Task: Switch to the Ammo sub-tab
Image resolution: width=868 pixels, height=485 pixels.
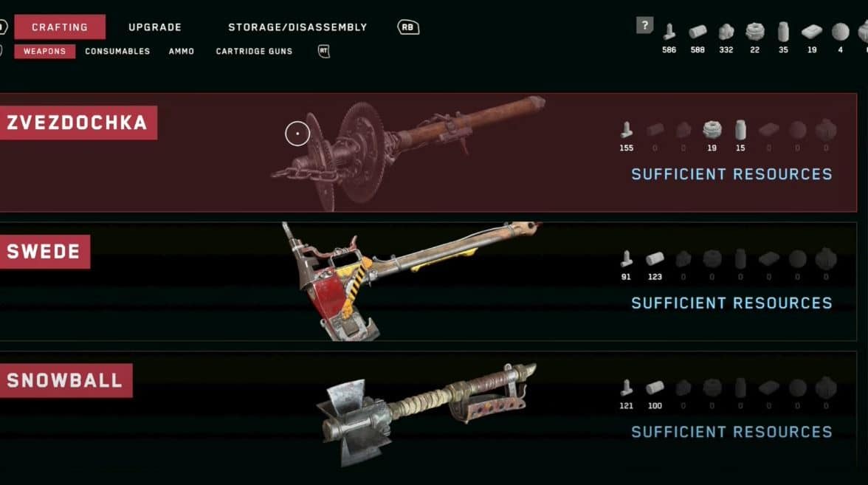Action: pos(182,52)
